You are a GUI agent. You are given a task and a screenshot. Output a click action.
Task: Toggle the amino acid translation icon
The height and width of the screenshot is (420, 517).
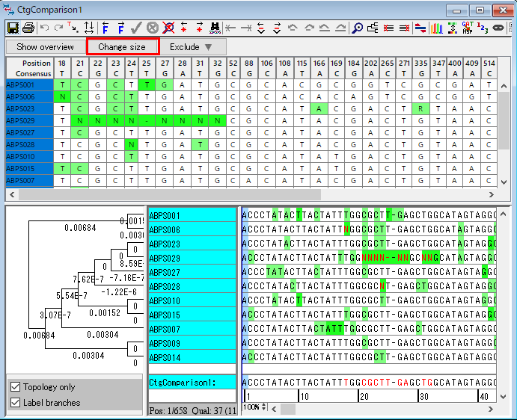tap(468, 28)
